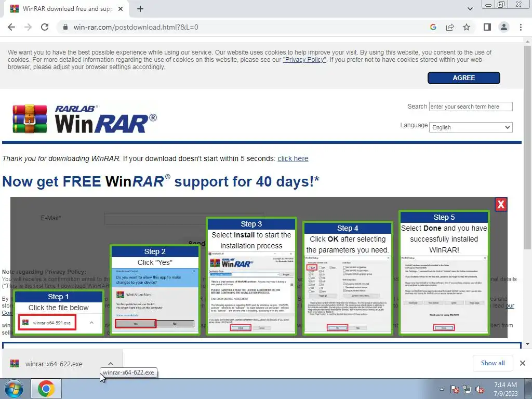The width and height of the screenshot is (532, 399).
Task: Open the Chrome profile avatar
Action: (504, 27)
